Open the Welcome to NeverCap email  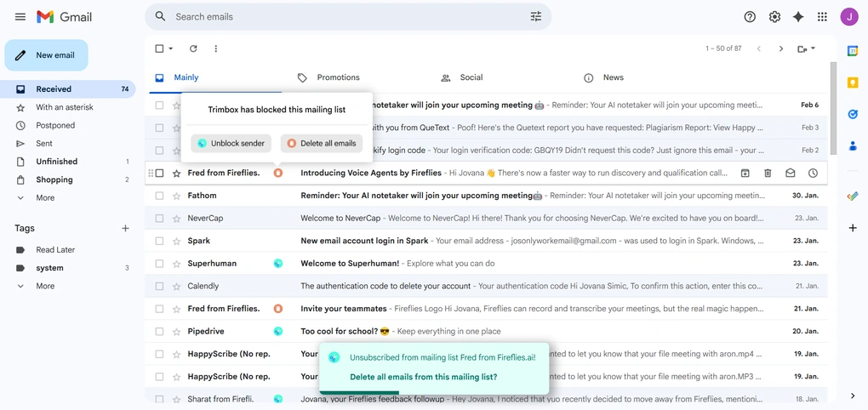[486, 218]
